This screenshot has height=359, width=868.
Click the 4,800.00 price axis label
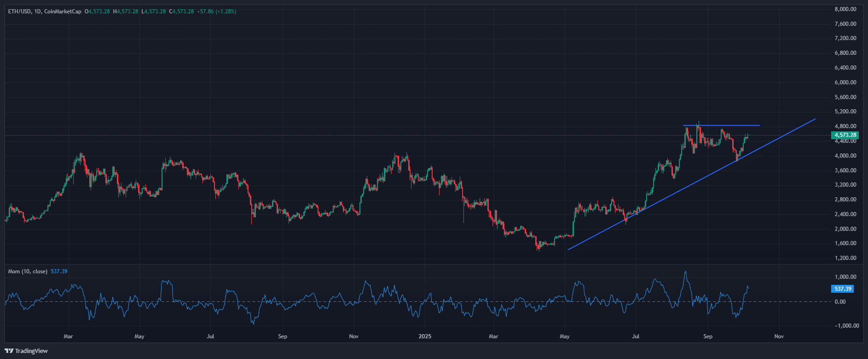coord(845,126)
